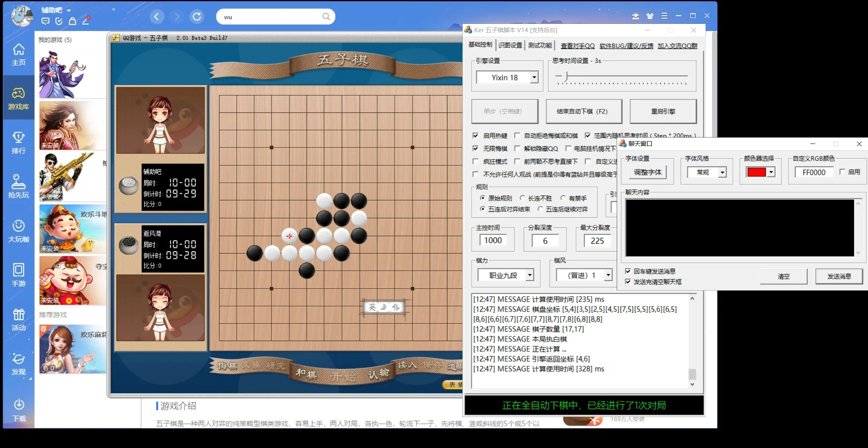Toggle 回车键发送消息 checkbox in chat window

628,271
